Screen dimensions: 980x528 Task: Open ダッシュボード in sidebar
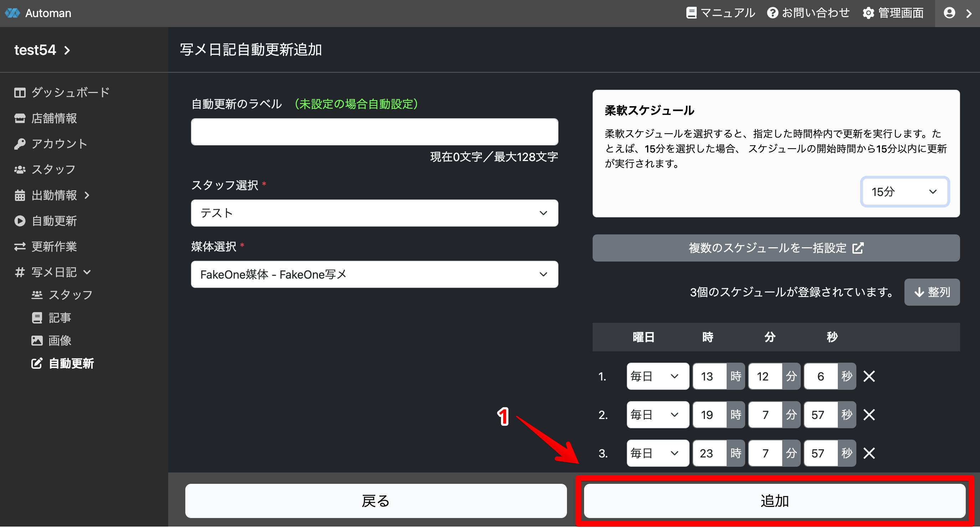point(62,92)
